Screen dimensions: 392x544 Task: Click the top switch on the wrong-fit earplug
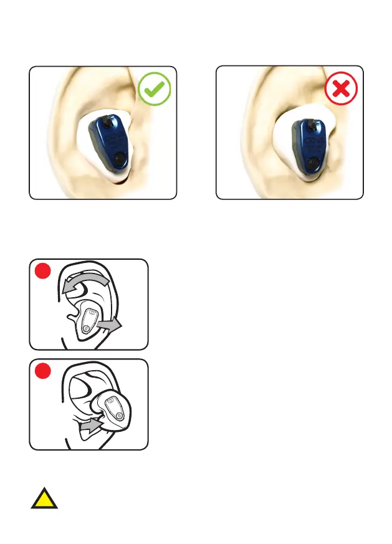click(312, 126)
